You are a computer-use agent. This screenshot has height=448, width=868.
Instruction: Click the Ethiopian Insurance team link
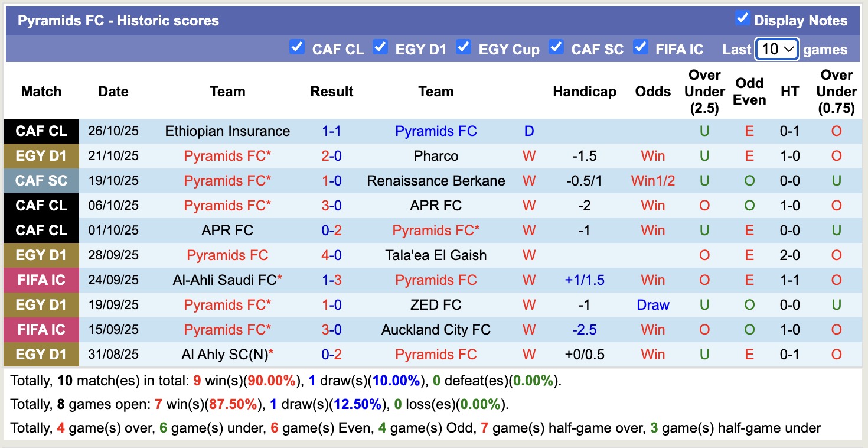pyautogui.click(x=227, y=131)
